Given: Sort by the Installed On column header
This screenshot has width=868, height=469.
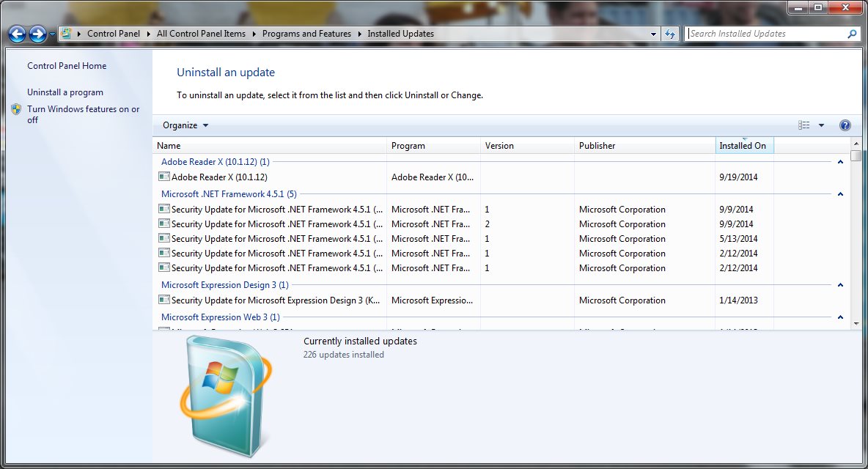Looking at the screenshot, I should pyautogui.click(x=744, y=145).
